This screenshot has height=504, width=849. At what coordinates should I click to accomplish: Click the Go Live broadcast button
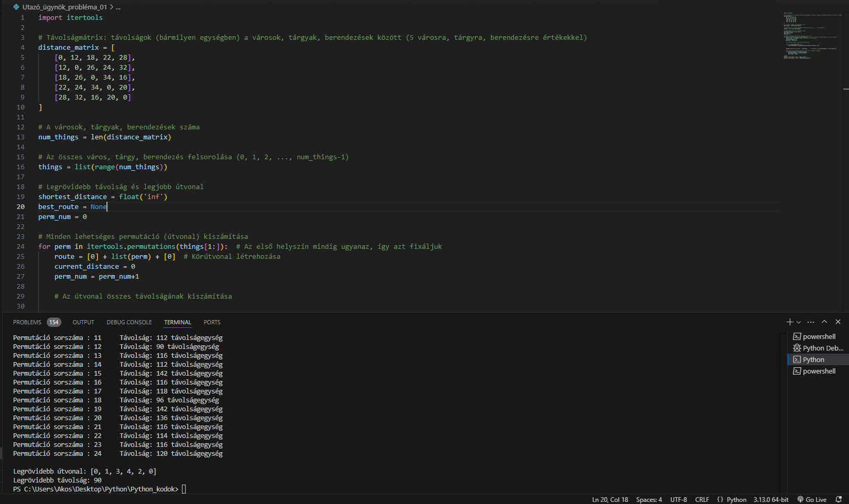pyautogui.click(x=812, y=499)
